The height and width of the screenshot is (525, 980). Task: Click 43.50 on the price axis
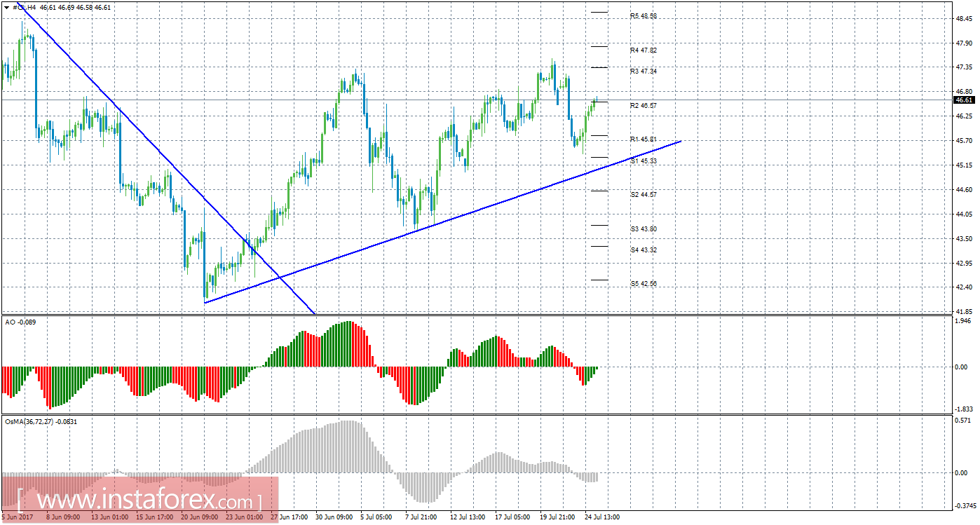(964, 239)
